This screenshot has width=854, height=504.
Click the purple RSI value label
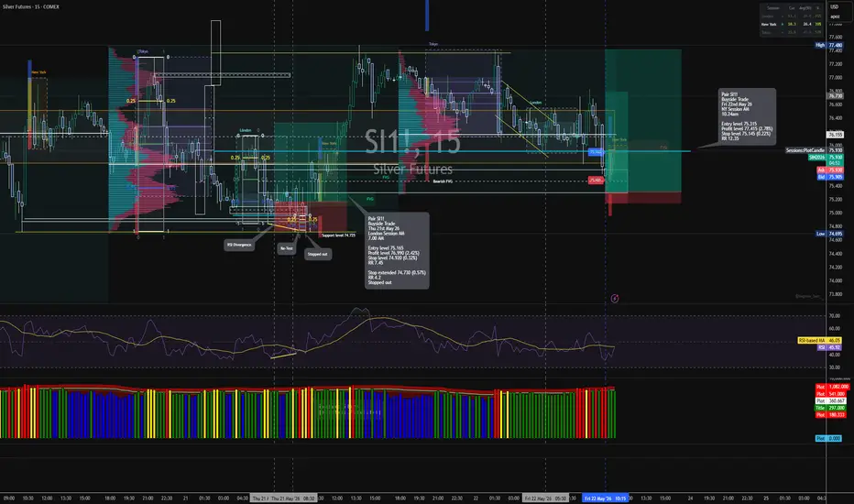point(829,347)
